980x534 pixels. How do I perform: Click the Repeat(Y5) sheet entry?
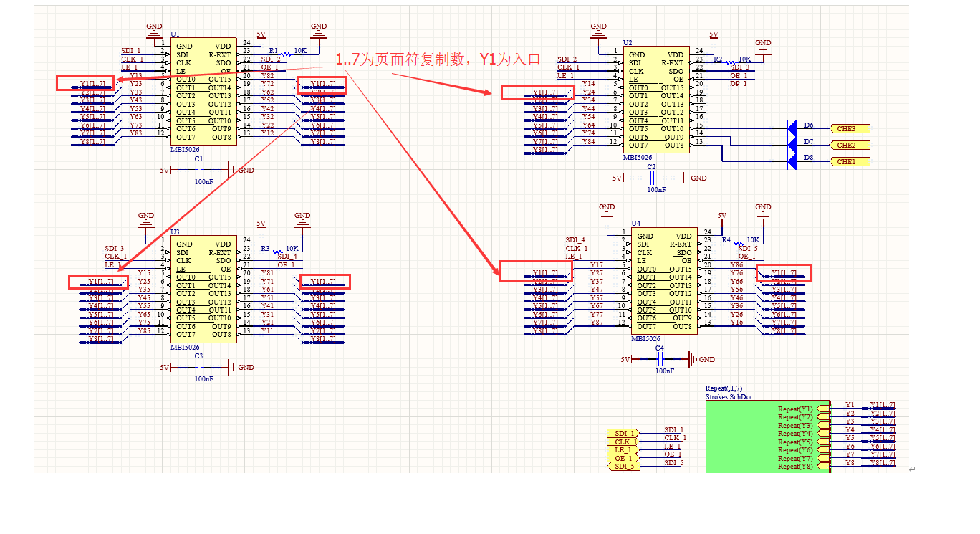802,442
